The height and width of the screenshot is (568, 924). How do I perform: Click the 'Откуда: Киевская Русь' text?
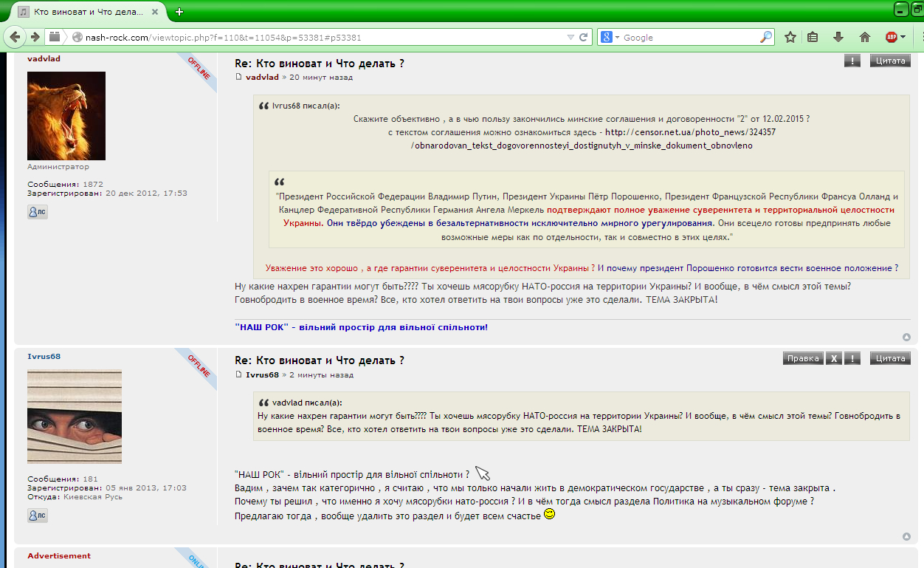75,497
